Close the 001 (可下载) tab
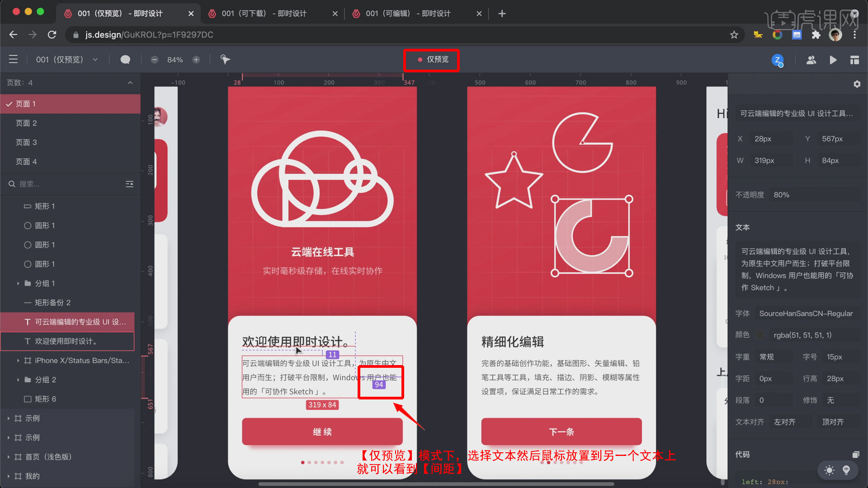 (335, 14)
